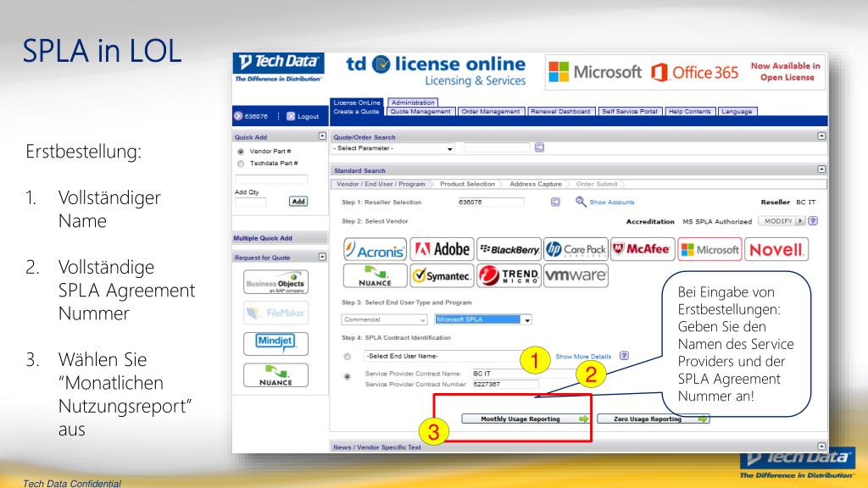Open the help icon beside MODIFY
This screenshot has height=488, width=868.
click(813, 221)
